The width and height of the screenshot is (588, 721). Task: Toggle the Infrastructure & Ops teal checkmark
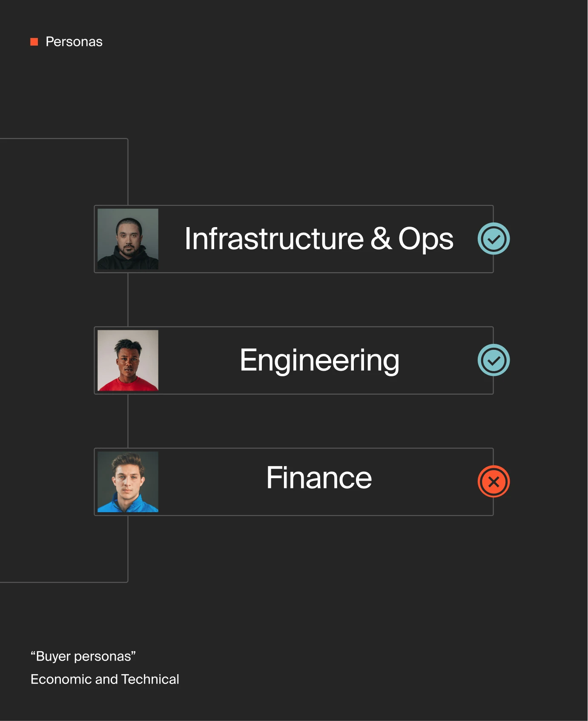click(x=493, y=239)
